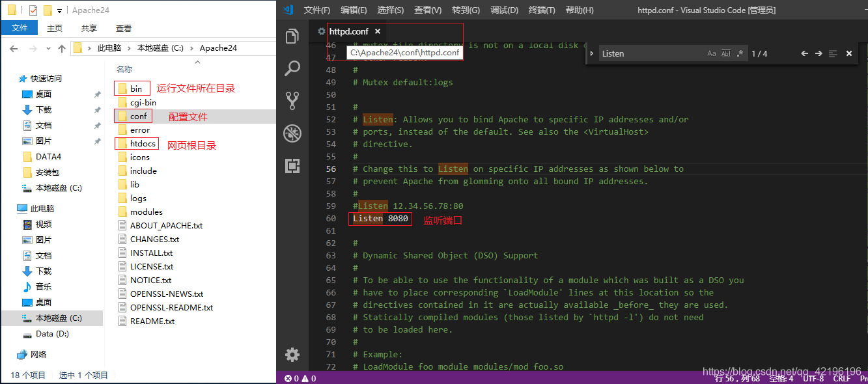Open recent locations dropdown in File Explorer

49,49
